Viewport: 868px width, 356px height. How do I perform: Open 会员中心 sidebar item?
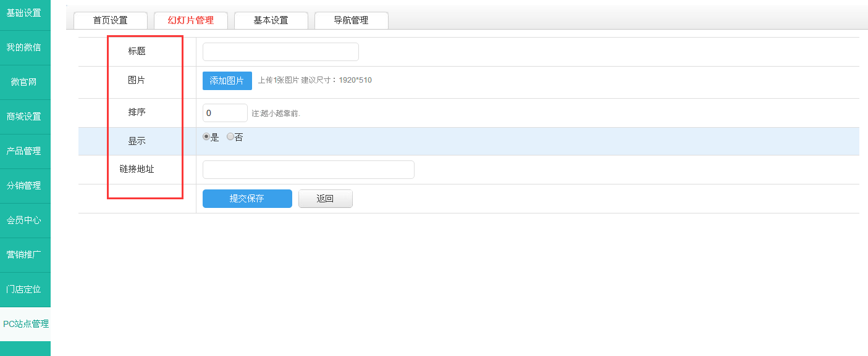(x=24, y=220)
